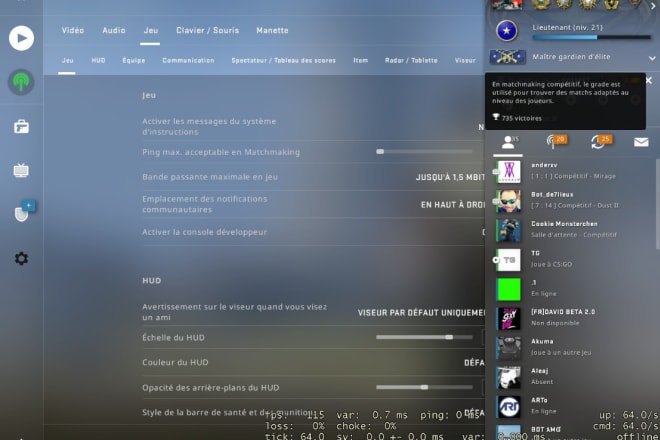Image resolution: width=660 pixels, height=440 pixels.
Task: Click ARTo's avatar
Action: point(508,407)
